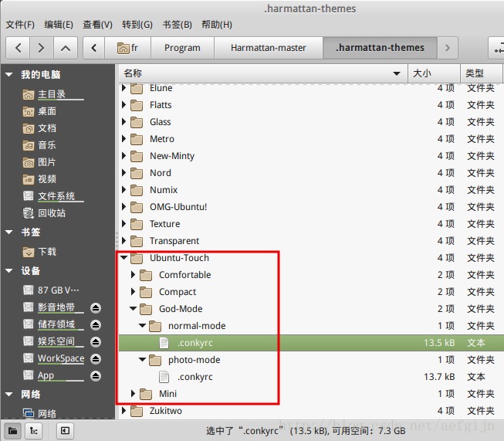The height and width of the screenshot is (441, 504).
Task: Open the fr home folder in path bar
Action: point(127,48)
